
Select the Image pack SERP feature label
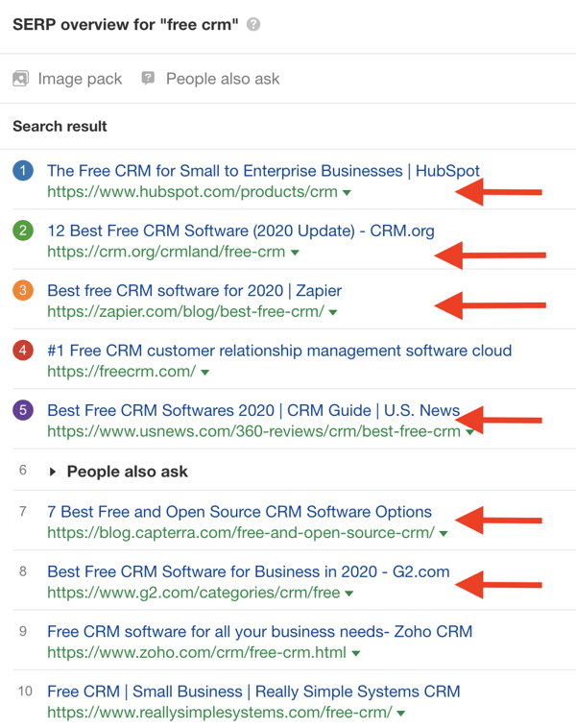pyautogui.click(x=80, y=79)
